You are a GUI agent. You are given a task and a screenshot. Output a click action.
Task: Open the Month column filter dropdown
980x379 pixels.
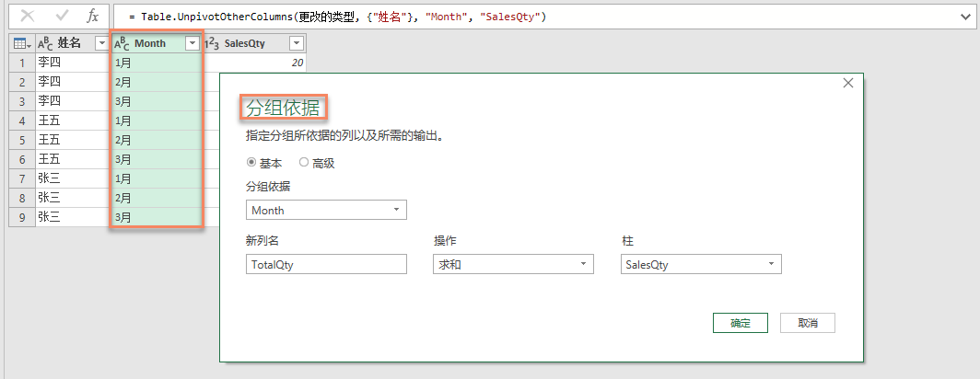click(x=192, y=44)
